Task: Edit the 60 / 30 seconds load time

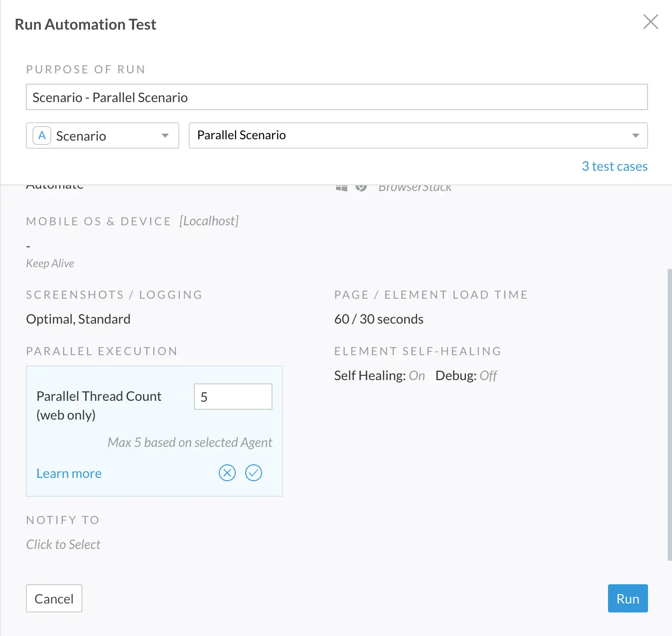Action: coord(379,319)
